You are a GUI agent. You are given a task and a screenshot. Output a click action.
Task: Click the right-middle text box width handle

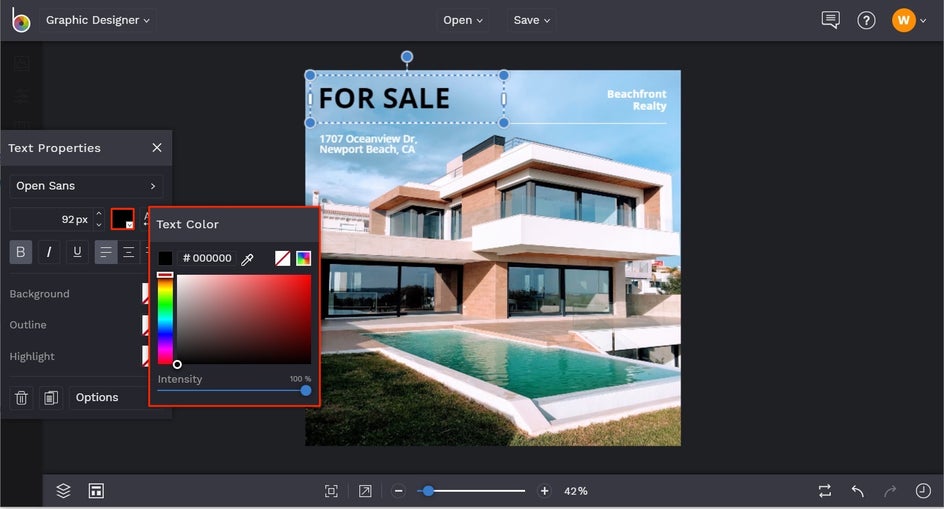504,99
